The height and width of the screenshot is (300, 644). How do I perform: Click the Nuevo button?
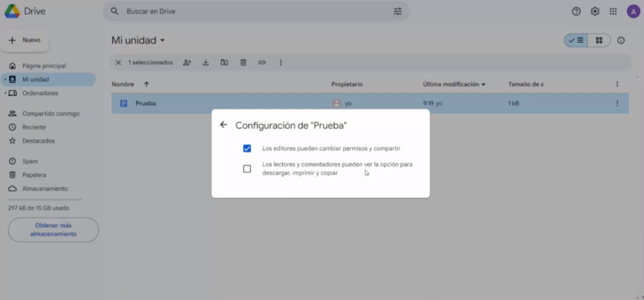pos(25,40)
